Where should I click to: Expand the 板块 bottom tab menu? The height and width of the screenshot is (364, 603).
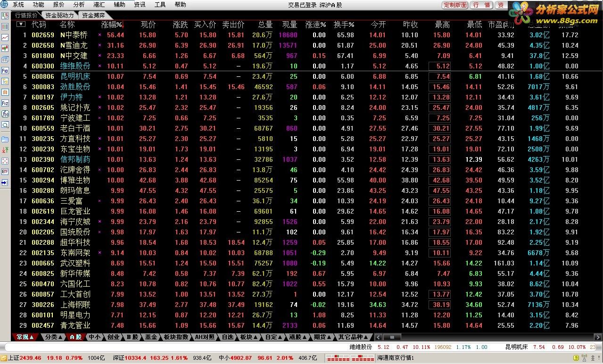coord(249,337)
